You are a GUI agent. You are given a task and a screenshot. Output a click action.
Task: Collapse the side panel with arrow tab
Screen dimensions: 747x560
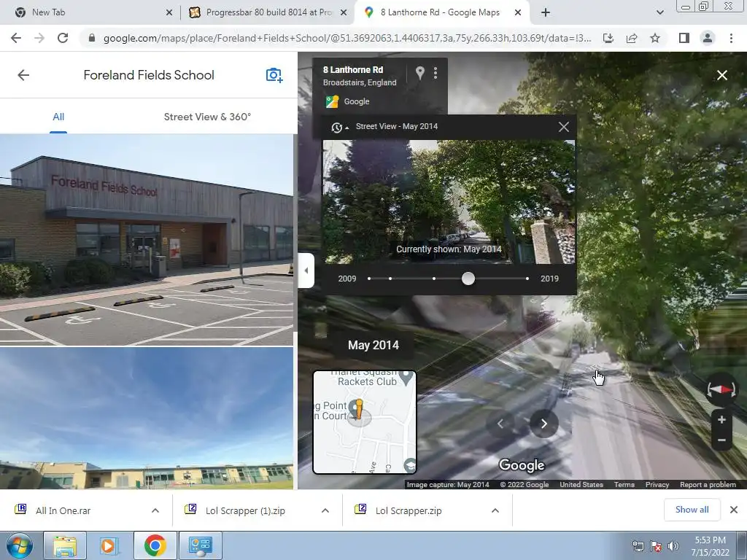tap(306, 271)
